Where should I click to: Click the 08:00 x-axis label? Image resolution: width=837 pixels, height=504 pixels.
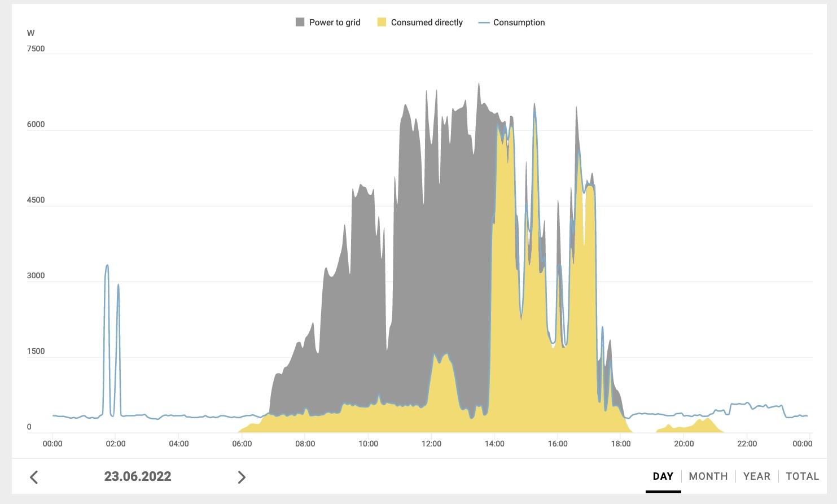pyautogui.click(x=305, y=444)
